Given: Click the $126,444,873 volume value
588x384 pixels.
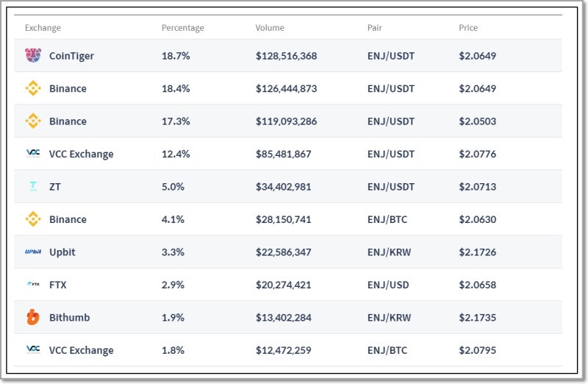Looking at the screenshot, I should pyautogui.click(x=286, y=88).
